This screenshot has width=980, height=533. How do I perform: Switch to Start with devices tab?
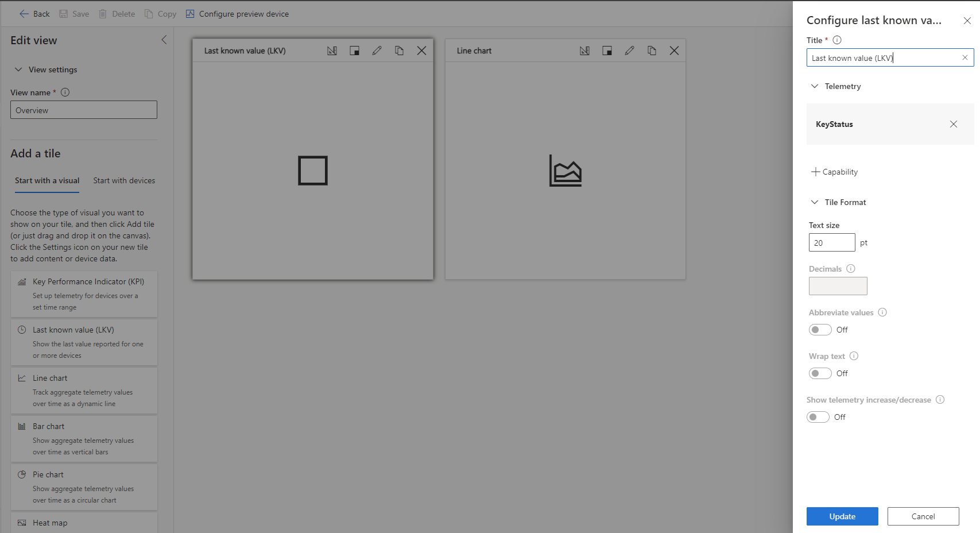tap(124, 180)
